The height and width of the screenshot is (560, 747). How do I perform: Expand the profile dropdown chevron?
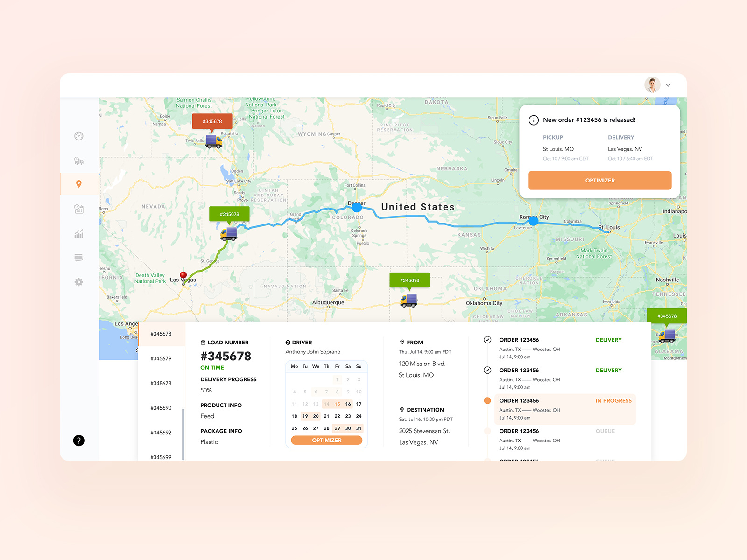[x=668, y=85]
